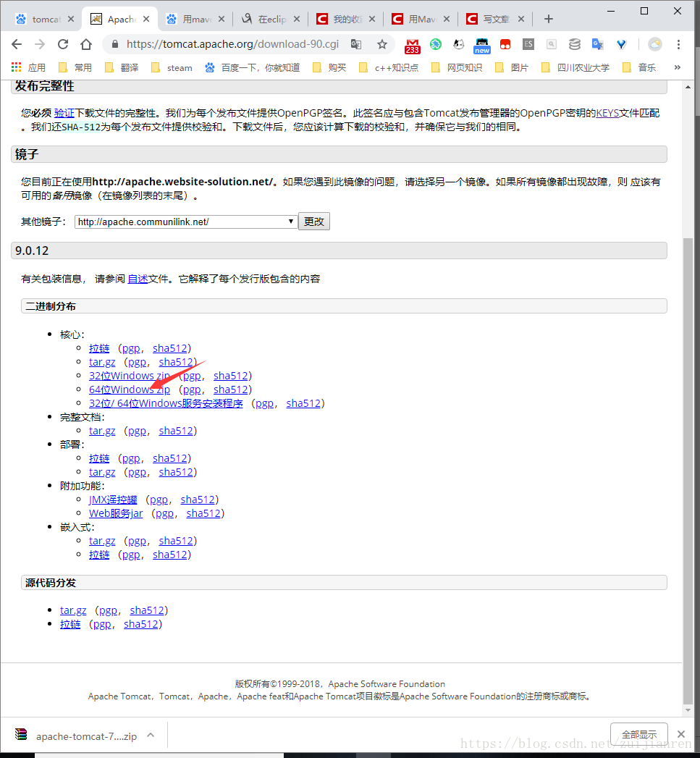700x758 pixels.
Task: Open the extension icon labeled new
Action: [482, 46]
